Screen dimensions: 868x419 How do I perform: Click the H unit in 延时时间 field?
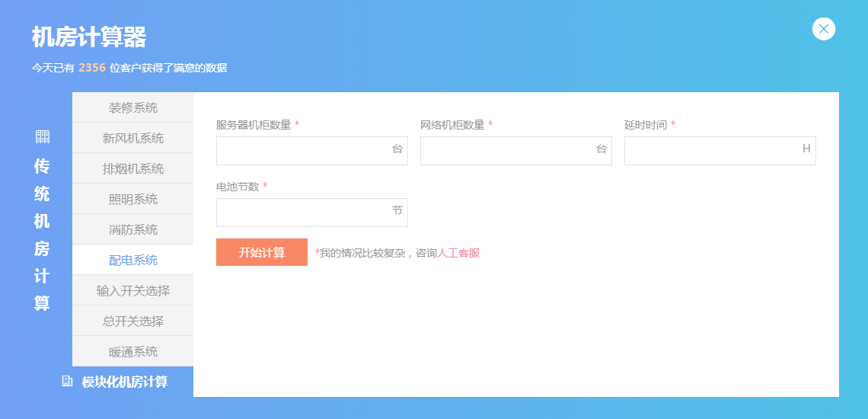tap(806, 149)
